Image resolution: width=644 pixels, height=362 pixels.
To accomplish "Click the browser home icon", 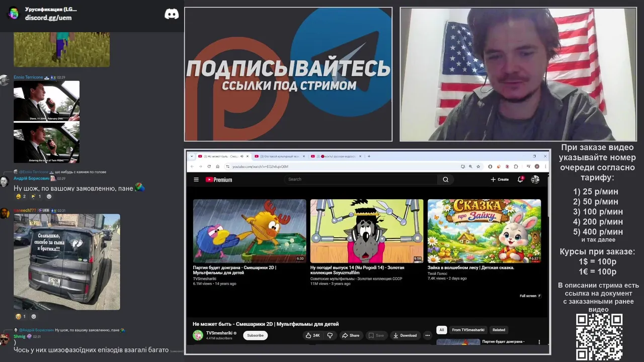I will tap(217, 166).
